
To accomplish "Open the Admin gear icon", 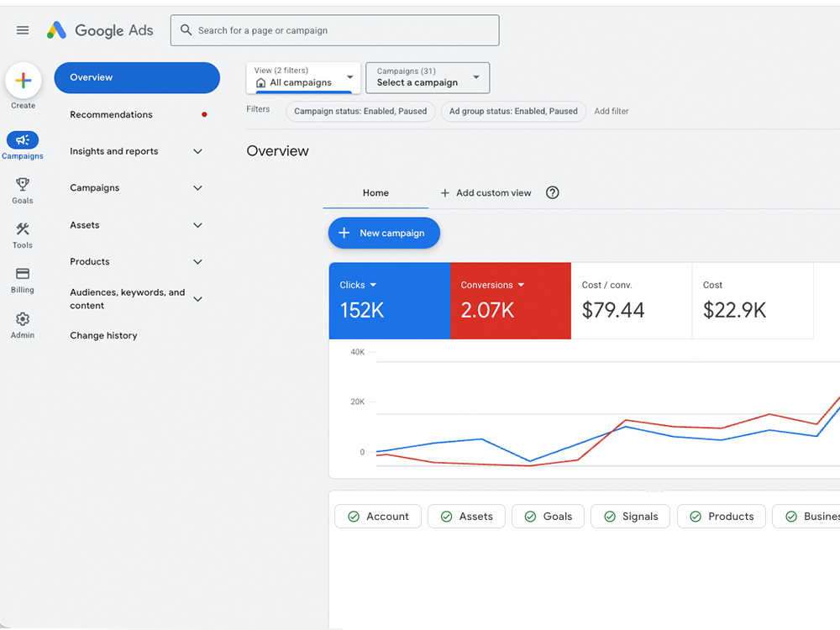I will (x=23, y=319).
